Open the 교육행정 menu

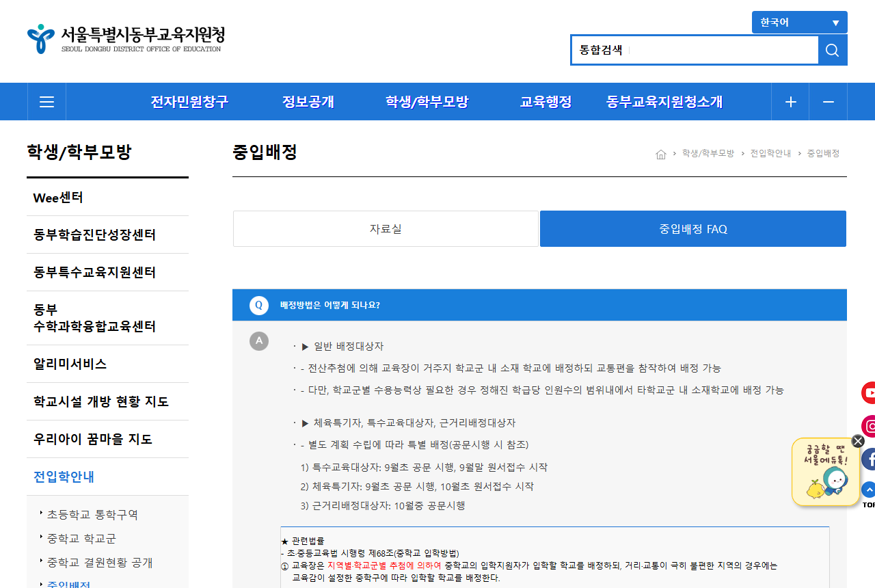546,102
